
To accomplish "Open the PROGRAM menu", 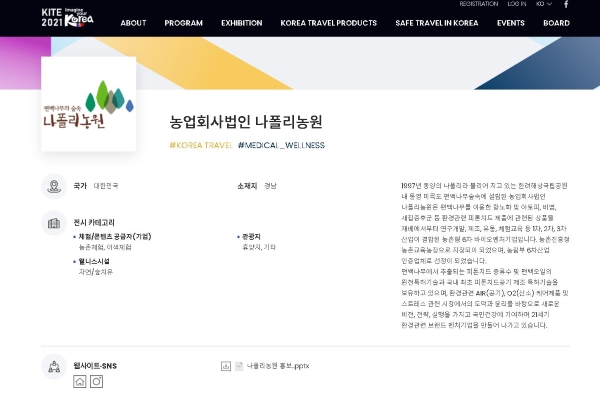I will coord(184,23).
